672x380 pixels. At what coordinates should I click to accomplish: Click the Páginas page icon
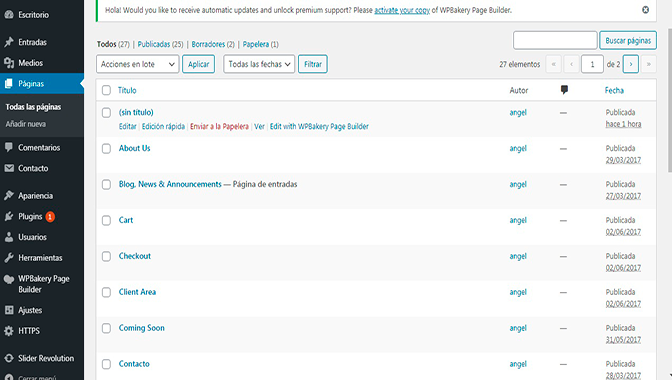tap(9, 84)
